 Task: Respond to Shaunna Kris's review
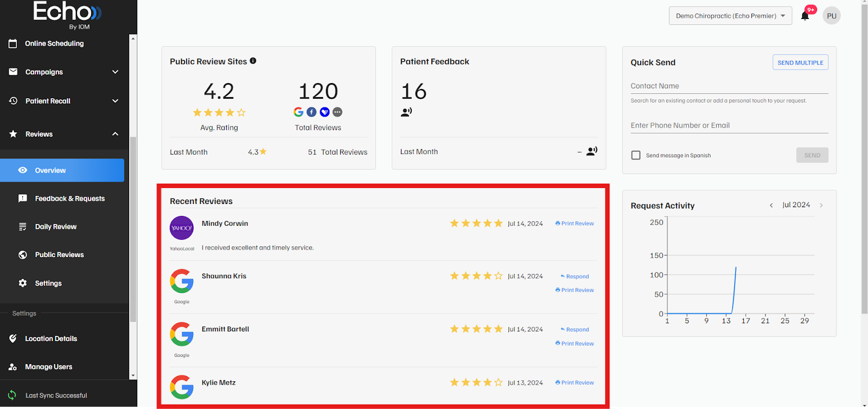(575, 277)
